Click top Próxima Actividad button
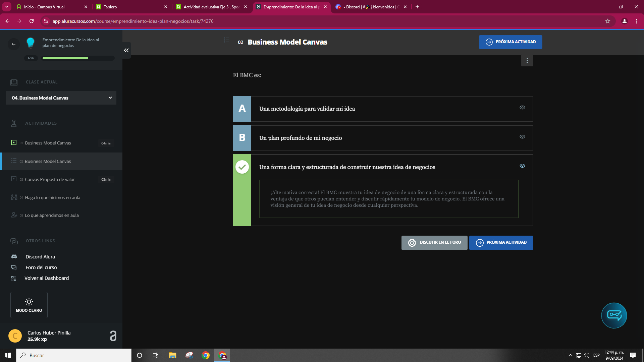This screenshot has width=644, height=362. [x=510, y=42]
